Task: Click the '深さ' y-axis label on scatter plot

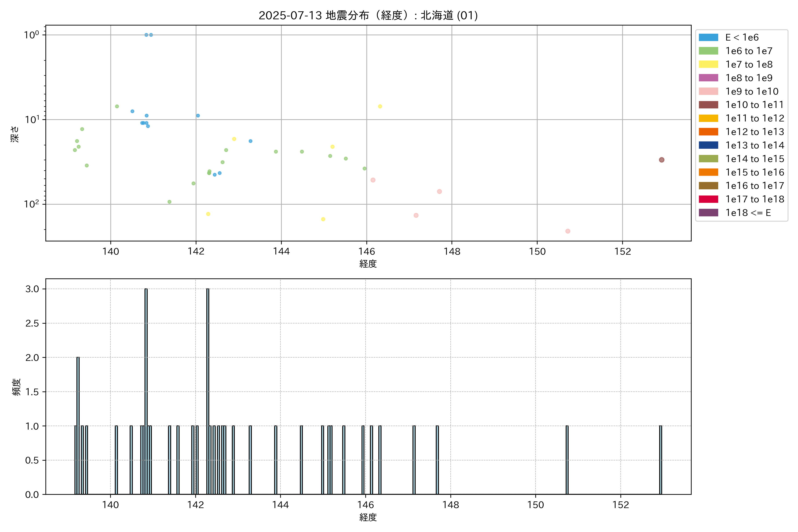Action: (x=15, y=134)
